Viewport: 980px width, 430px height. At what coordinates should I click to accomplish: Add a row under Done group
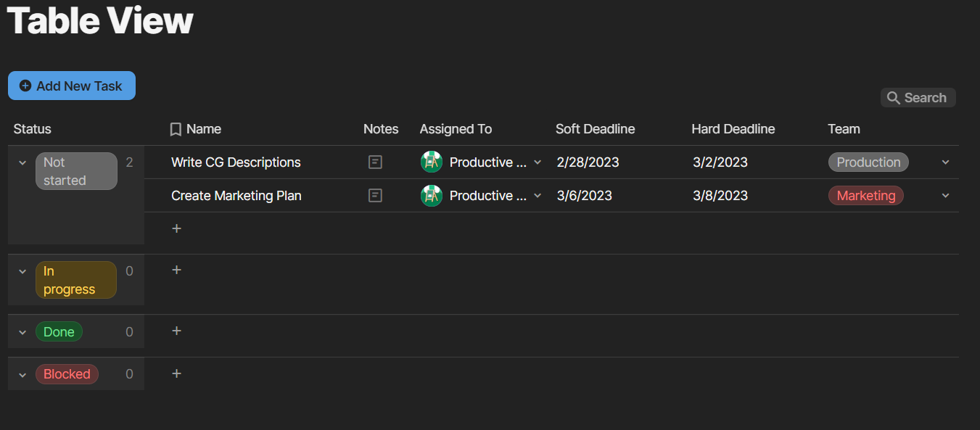pos(176,331)
